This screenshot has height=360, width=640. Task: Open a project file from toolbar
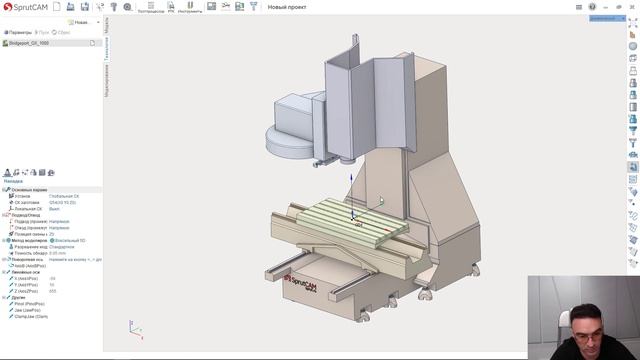[71, 7]
